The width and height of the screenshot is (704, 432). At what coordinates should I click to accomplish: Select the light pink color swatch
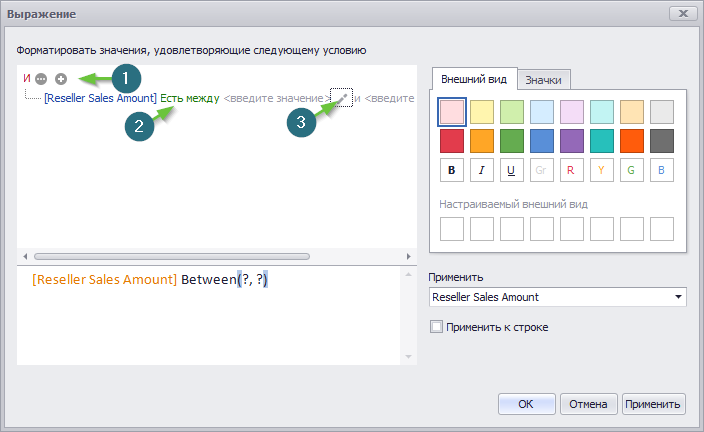coord(452,112)
